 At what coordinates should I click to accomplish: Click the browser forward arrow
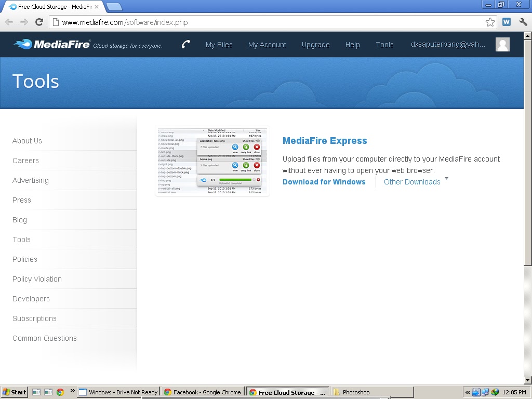(x=24, y=22)
